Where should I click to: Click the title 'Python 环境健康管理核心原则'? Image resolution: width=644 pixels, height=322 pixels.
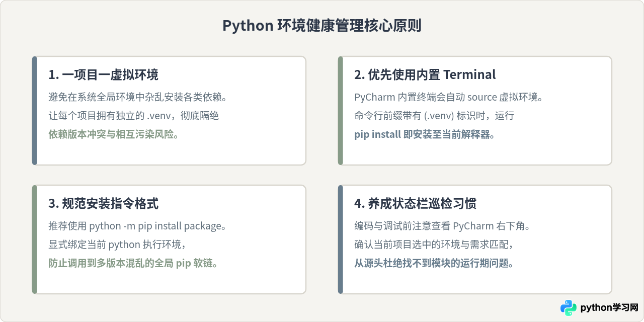pos(322,26)
